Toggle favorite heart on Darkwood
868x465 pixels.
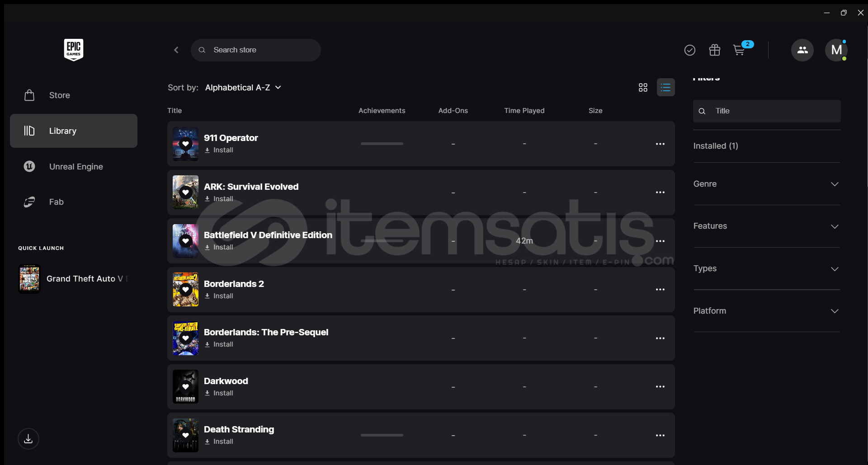pyautogui.click(x=185, y=387)
